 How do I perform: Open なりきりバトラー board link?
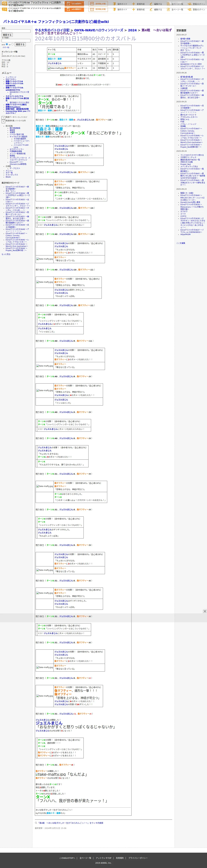[16, 149]
